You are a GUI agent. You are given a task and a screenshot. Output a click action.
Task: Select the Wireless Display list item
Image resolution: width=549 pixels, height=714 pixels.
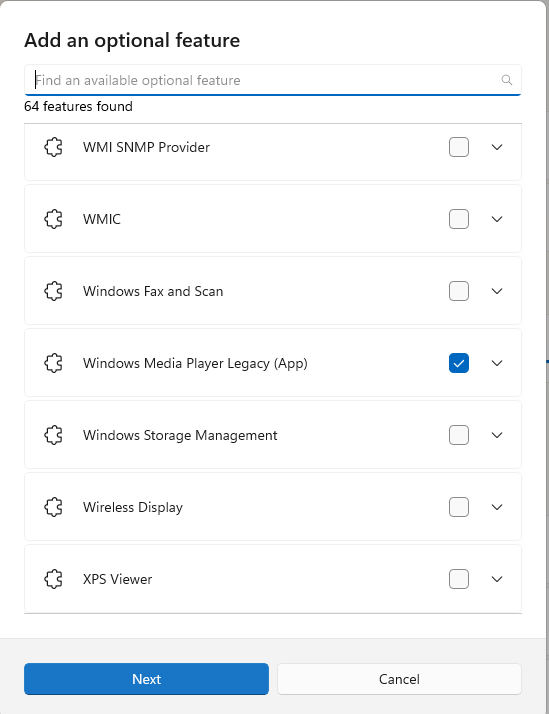click(273, 507)
